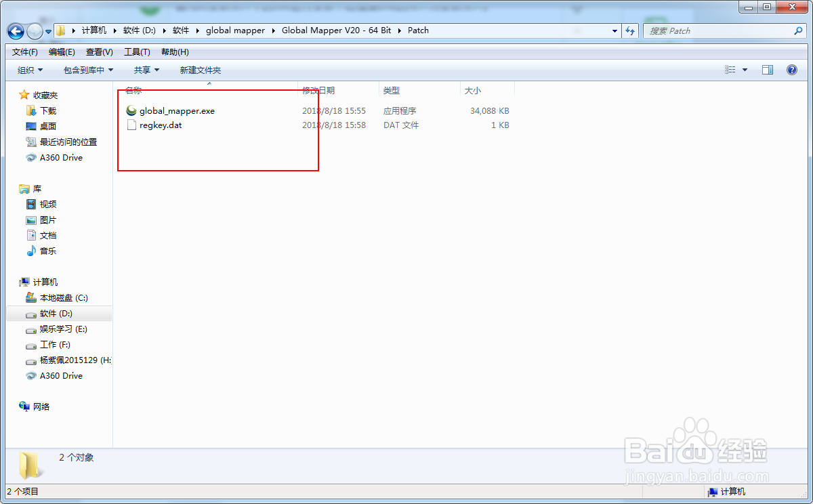
Task: Open the 查看(V) menu
Action: pos(100,52)
